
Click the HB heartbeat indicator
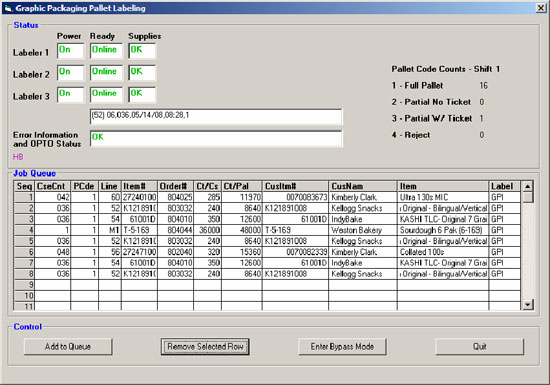click(18, 157)
